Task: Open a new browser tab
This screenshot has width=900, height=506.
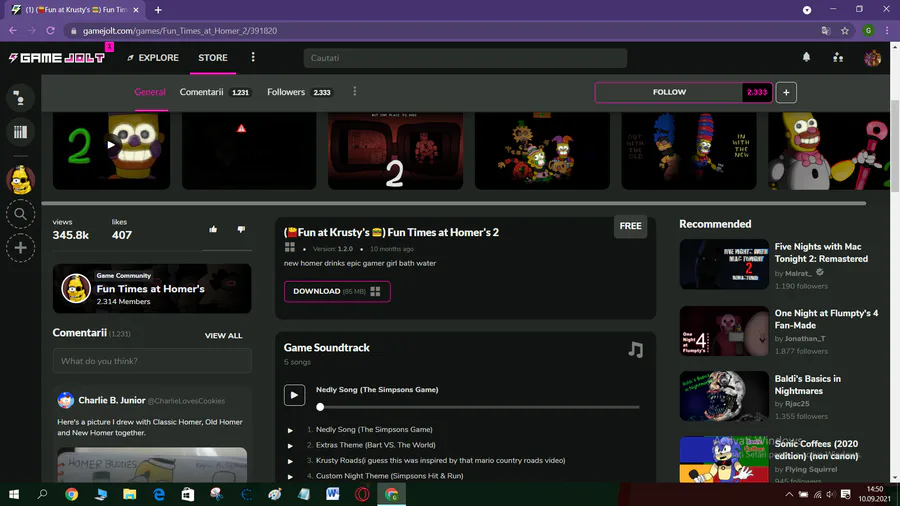Action: click(158, 10)
